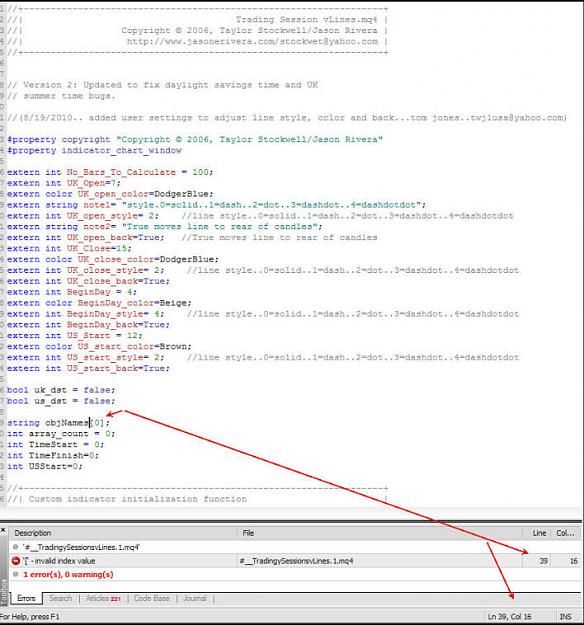Click the gray bullet beside 1 error(s), 0 warning(s)
The width and height of the screenshot is (584, 625).
(x=16, y=574)
